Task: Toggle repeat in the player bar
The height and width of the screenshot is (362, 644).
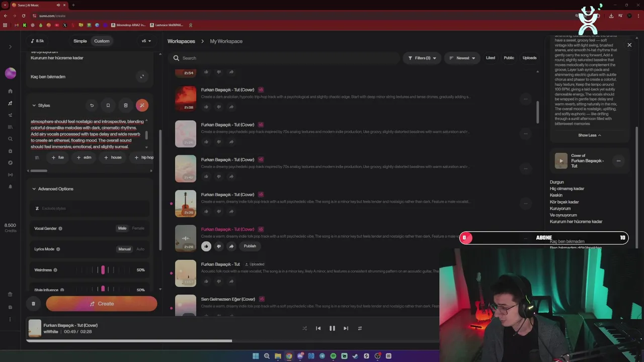Action: (x=360, y=328)
